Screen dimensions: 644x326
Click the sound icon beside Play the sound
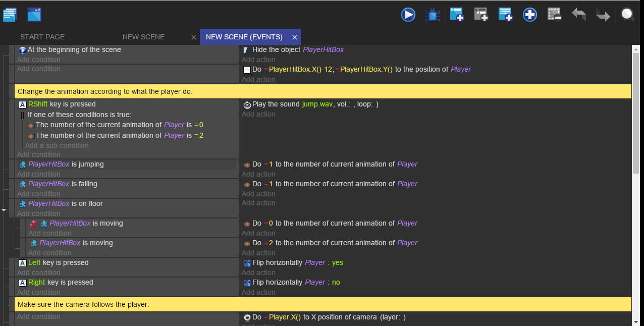[x=247, y=105]
